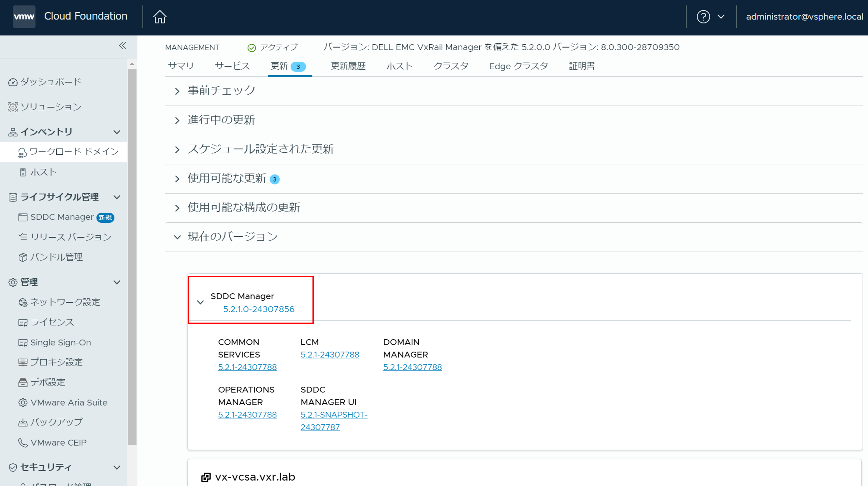This screenshot has width=868, height=486.
Task: Switch to 証明書 tab
Action: click(x=582, y=66)
